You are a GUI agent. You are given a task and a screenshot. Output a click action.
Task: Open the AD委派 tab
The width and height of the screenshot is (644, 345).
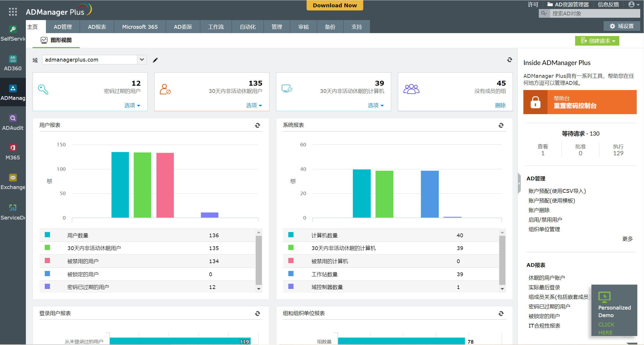click(183, 27)
